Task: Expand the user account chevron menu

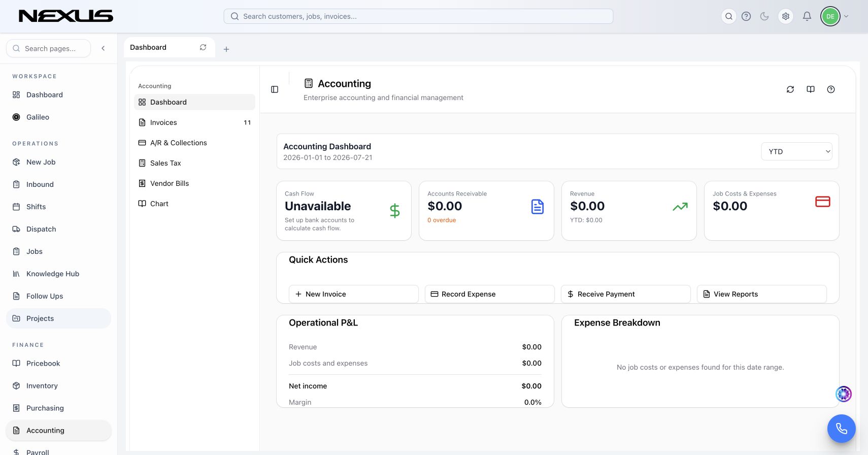Action: [x=846, y=16]
